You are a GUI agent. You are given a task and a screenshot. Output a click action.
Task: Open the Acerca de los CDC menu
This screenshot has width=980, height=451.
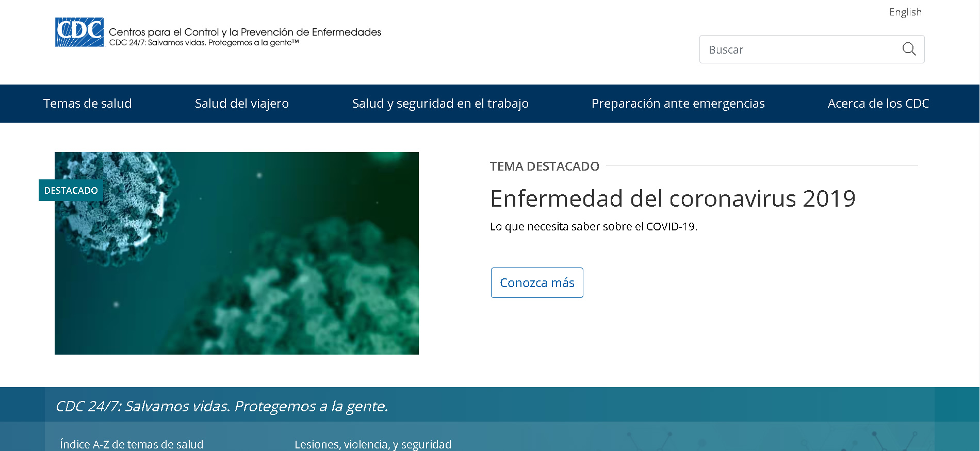878,104
